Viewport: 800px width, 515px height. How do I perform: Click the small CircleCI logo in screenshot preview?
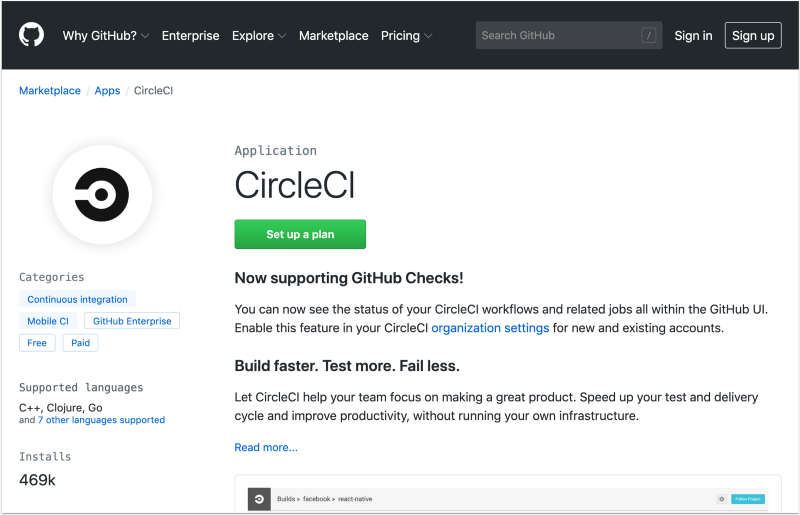pos(259,498)
